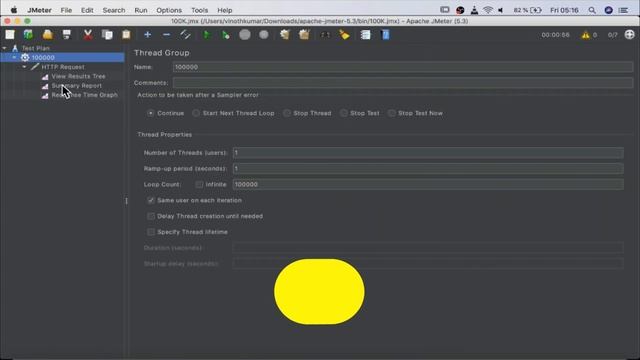Select the Stop Test radio button
The image size is (640, 360).
[344, 113]
